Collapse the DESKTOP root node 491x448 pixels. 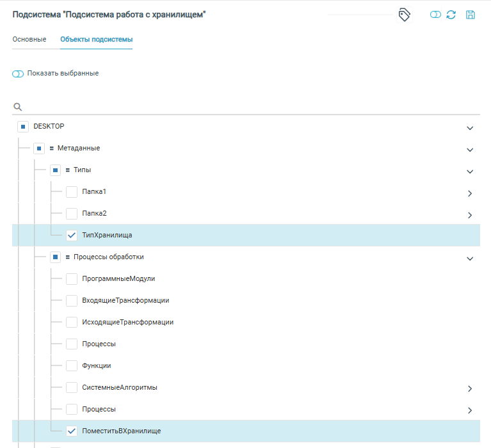(x=470, y=127)
